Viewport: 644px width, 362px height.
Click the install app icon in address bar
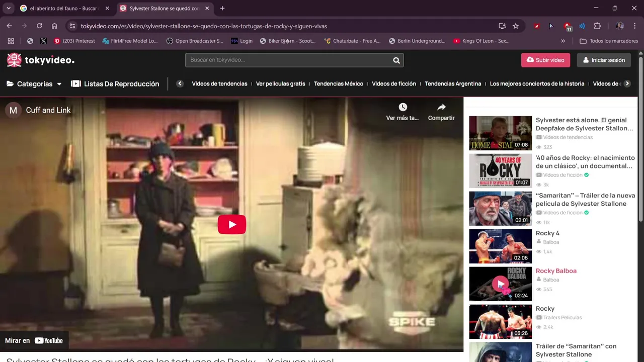[502, 26]
